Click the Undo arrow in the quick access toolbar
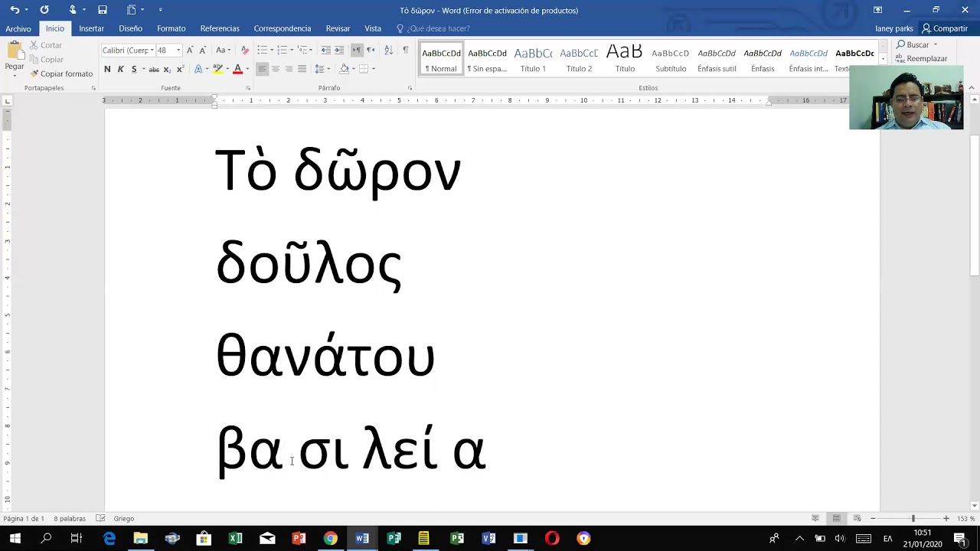Viewport: 980px width, 551px height. tap(14, 10)
